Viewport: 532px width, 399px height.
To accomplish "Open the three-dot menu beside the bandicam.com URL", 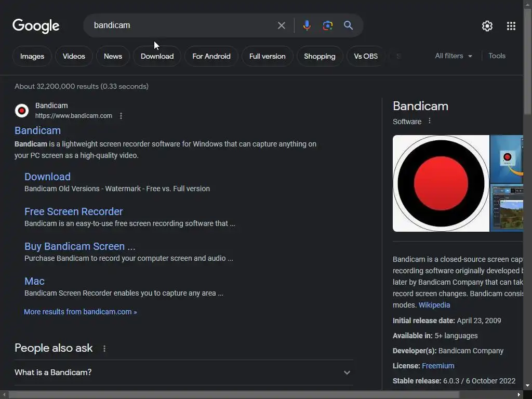I will tap(121, 116).
